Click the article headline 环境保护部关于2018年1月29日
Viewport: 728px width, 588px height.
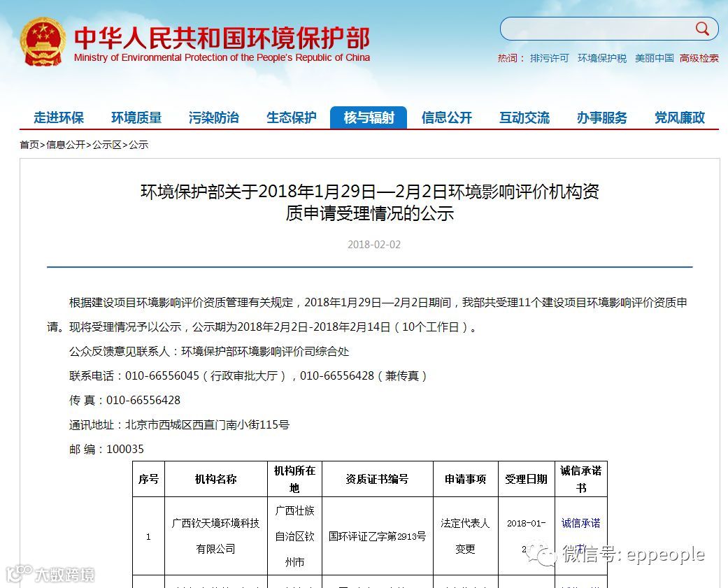369,202
